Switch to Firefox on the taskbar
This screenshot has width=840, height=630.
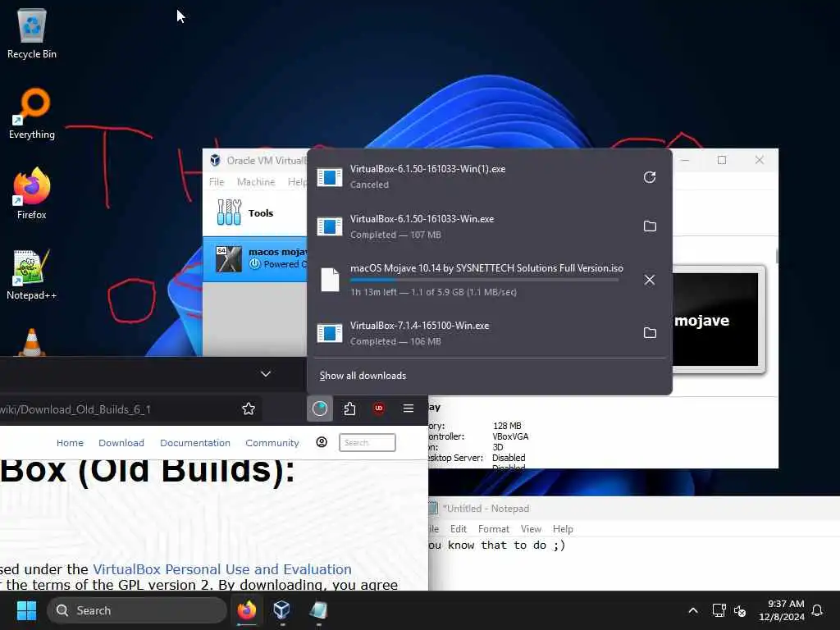247,610
